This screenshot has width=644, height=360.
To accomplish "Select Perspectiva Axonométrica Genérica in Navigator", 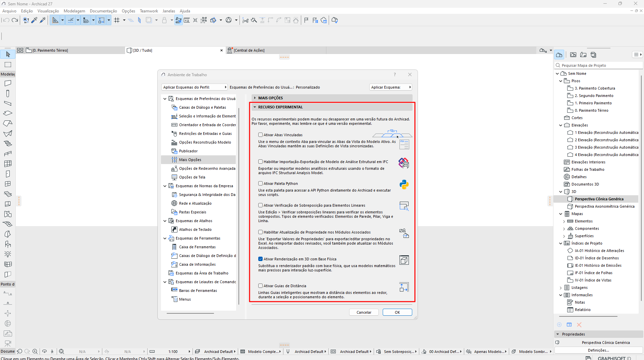I will pyautogui.click(x=605, y=206).
